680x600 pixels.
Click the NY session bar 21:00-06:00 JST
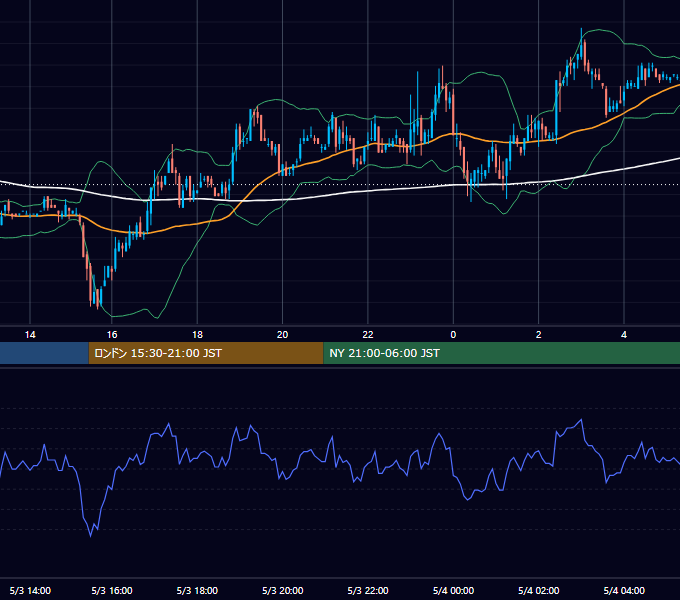tap(501, 353)
